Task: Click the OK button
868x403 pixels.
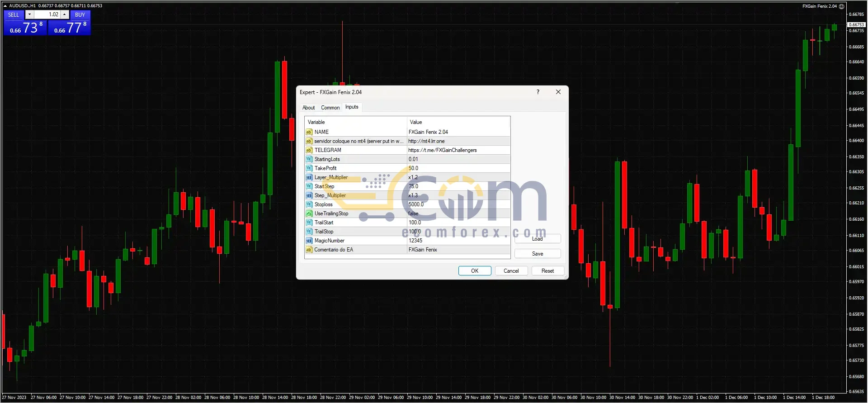Action: [x=475, y=271]
